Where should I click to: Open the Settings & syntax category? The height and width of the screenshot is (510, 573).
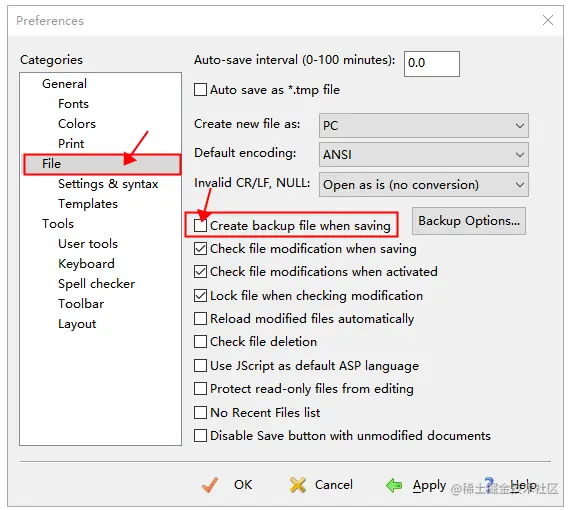tap(108, 184)
